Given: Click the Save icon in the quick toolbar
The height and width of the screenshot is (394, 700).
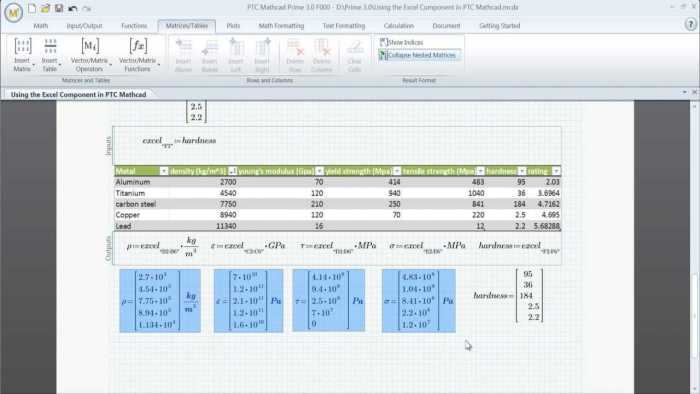Looking at the screenshot, I should [58, 8].
